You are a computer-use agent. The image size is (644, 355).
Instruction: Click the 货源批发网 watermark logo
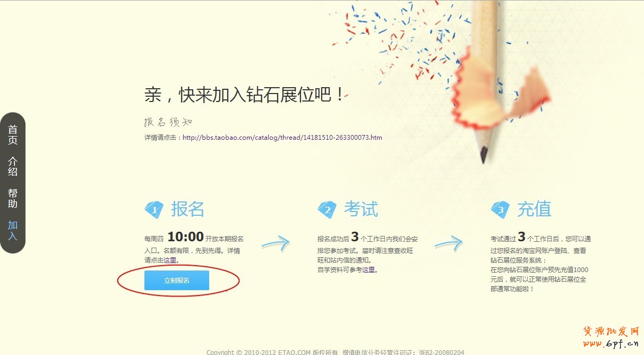(612, 336)
